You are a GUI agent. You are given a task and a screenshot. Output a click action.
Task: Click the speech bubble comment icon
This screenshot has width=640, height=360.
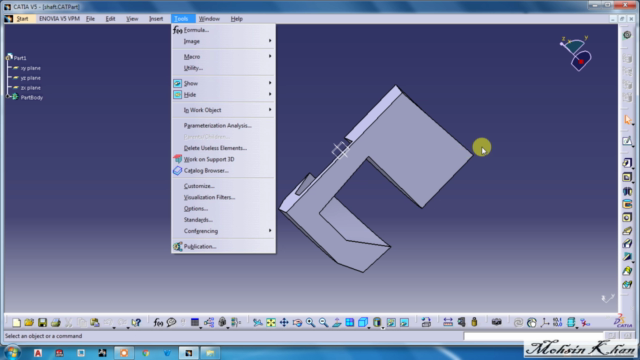171,322
